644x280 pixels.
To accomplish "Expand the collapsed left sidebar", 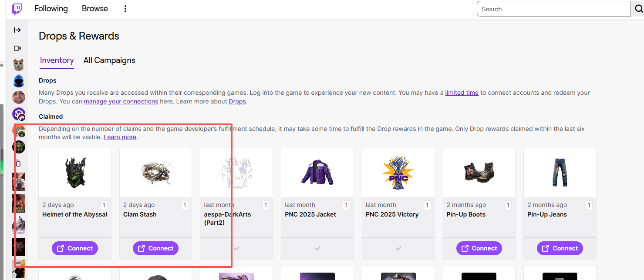I will coord(17,30).
